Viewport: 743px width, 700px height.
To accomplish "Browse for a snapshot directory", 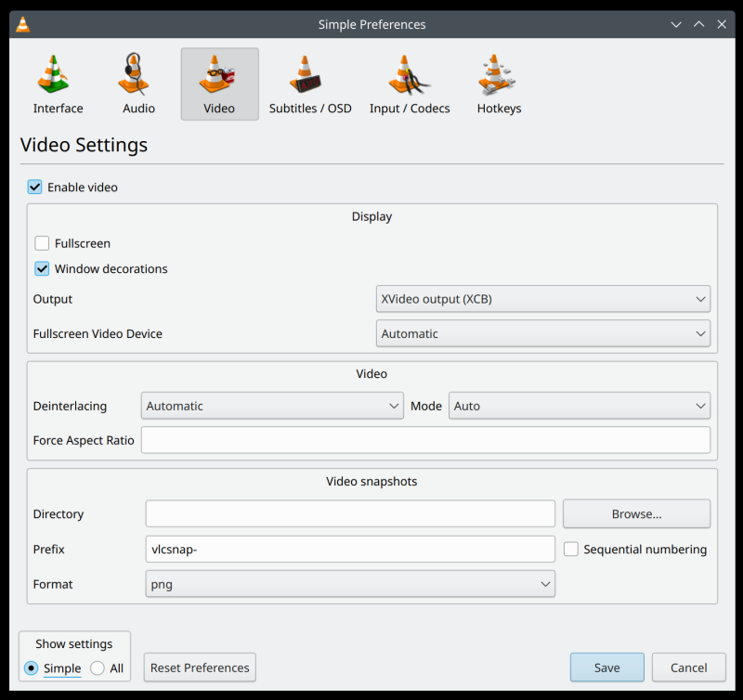I will [636, 513].
